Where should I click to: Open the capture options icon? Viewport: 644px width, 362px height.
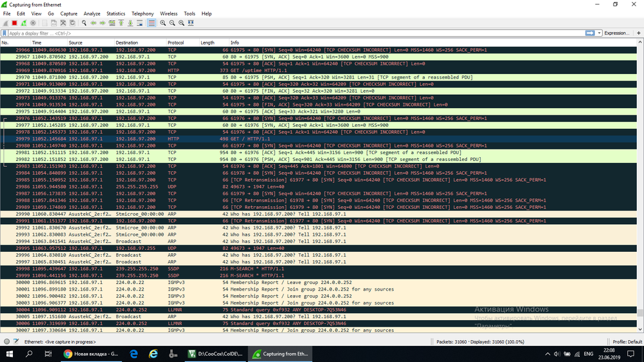(34, 23)
